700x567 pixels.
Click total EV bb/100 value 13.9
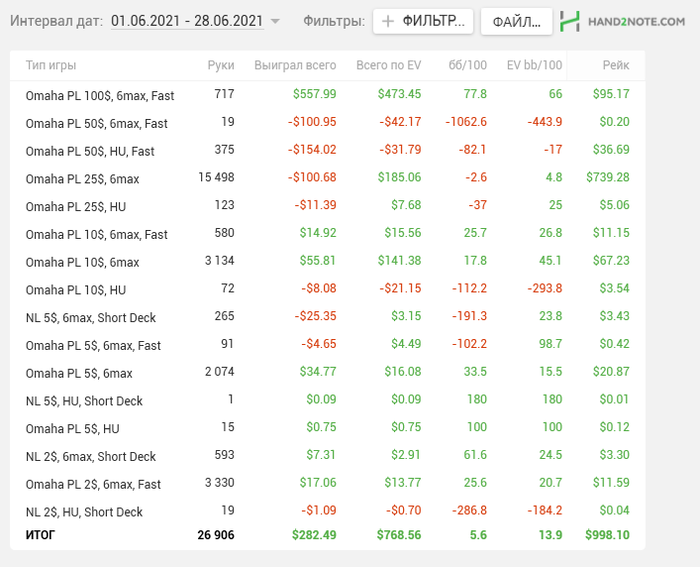tap(550, 535)
